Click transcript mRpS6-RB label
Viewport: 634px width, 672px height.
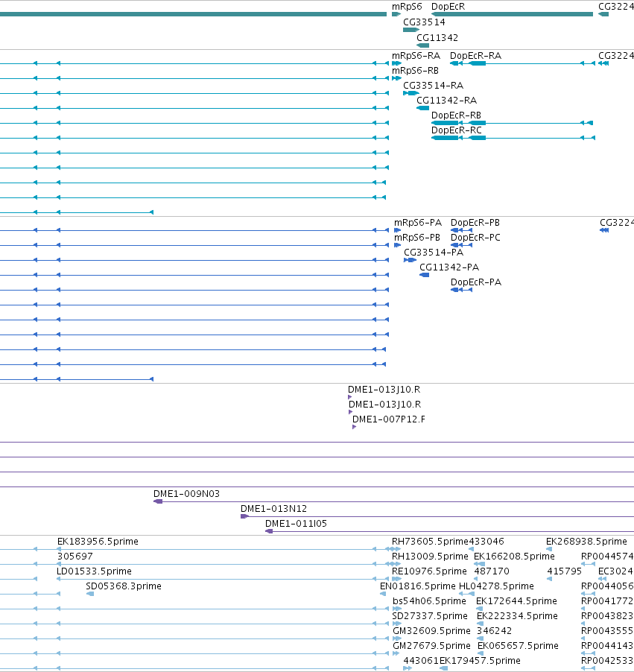[x=415, y=71]
